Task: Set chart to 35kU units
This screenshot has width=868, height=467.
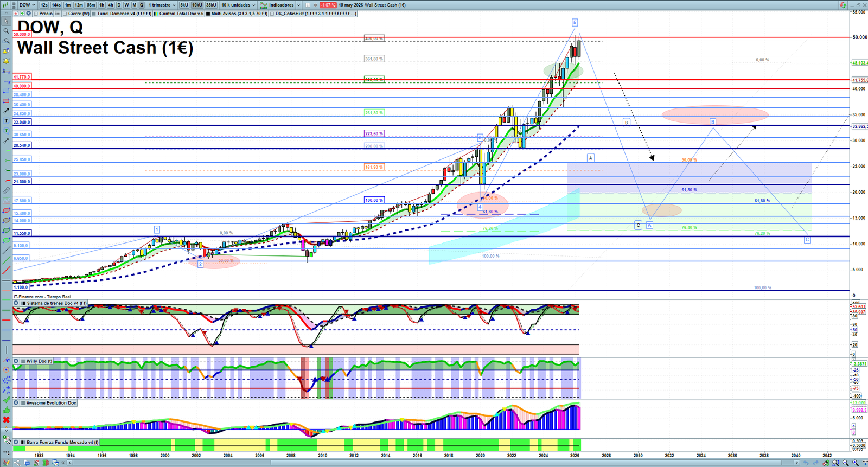Action: 211,5
